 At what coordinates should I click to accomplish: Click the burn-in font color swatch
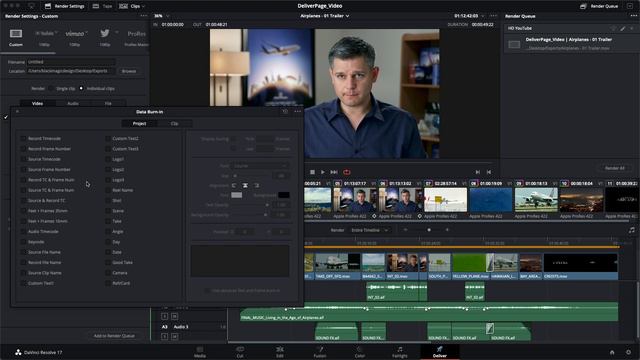[237, 195]
